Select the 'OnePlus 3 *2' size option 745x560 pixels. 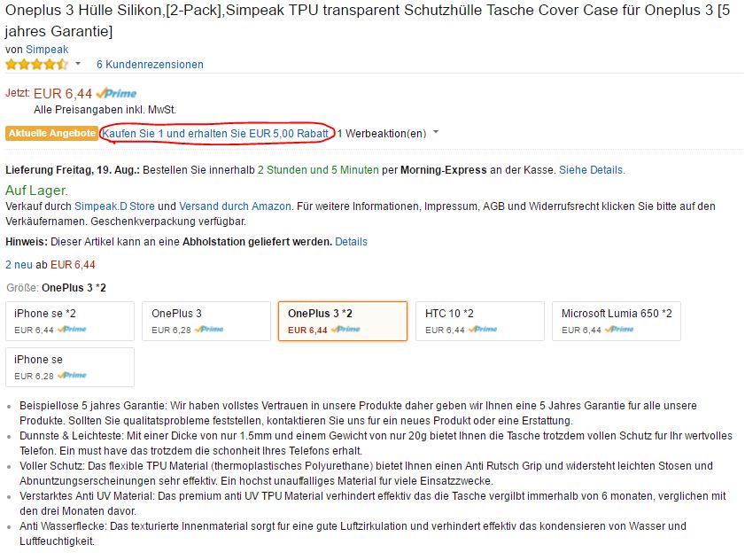343,321
